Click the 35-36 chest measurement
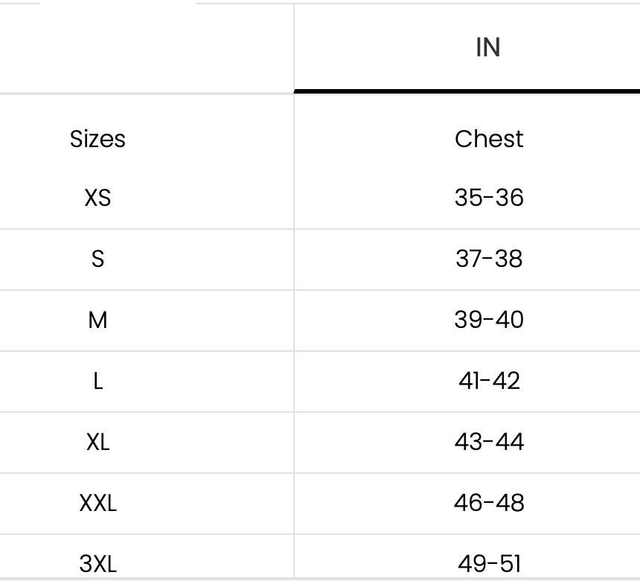The width and height of the screenshot is (640, 583). (x=489, y=198)
